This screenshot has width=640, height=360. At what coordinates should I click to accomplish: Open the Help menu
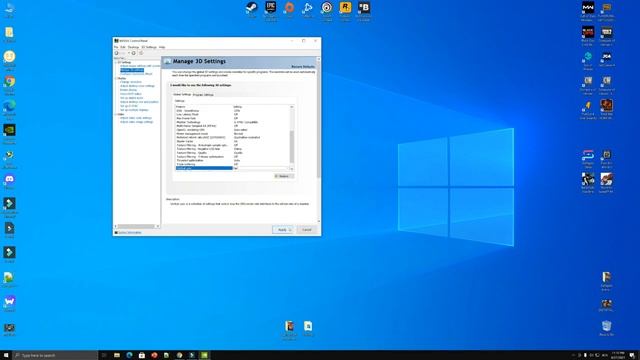[x=162, y=47]
